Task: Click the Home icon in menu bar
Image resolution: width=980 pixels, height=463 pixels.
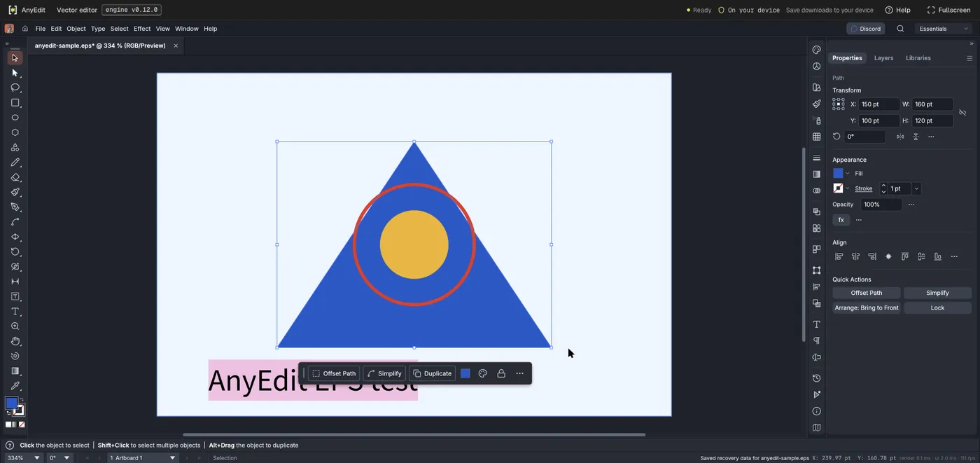Action: (x=25, y=29)
